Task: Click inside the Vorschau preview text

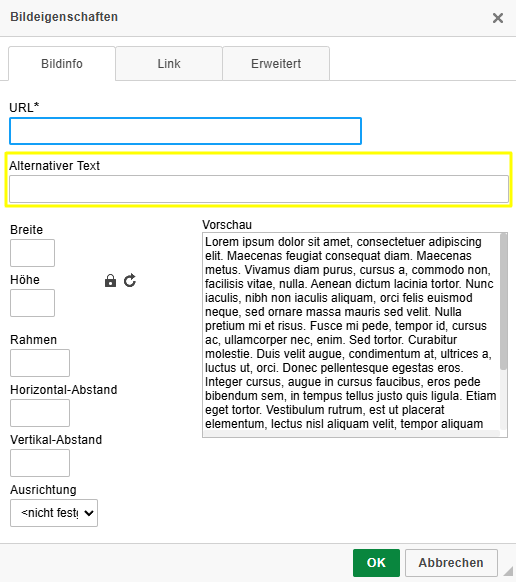Action: pos(351,332)
